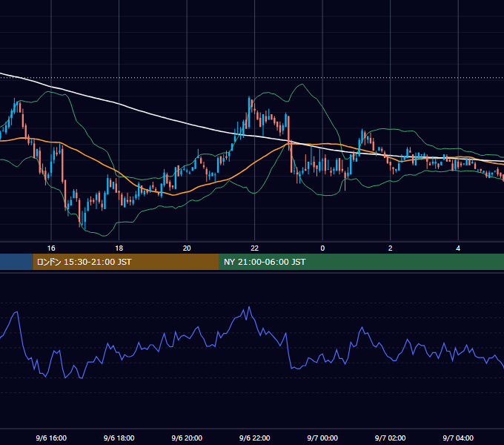Select the London 15:30-21:00 JST session band
The image size is (504, 445).
(126, 262)
